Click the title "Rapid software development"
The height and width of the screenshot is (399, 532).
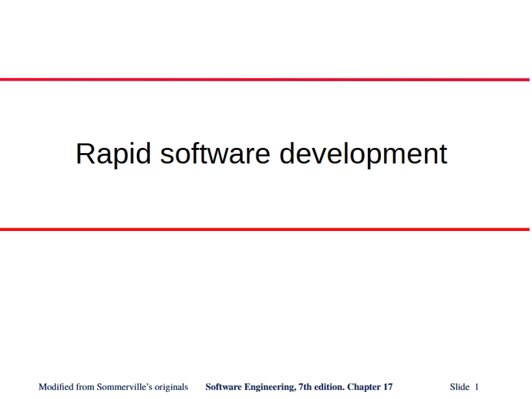pyautogui.click(x=261, y=154)
